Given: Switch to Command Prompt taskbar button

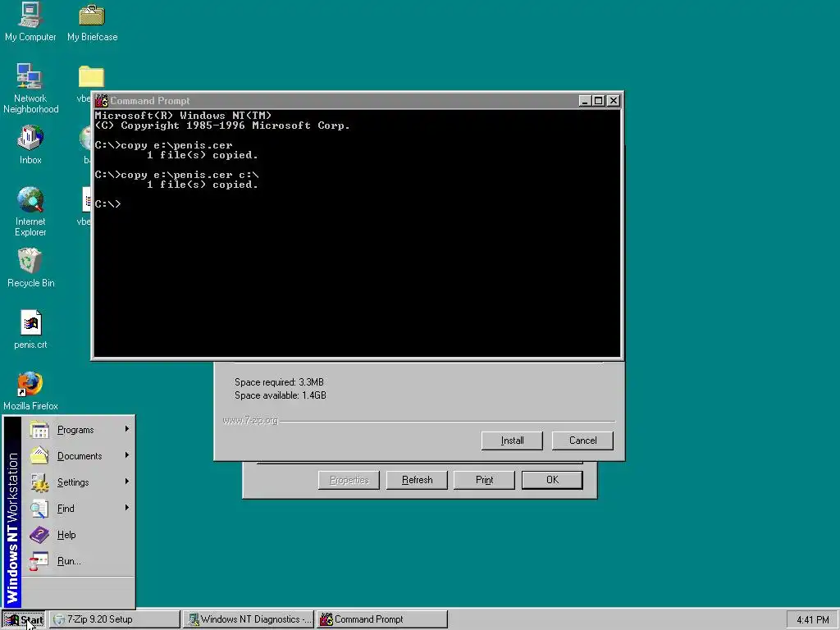Looking at the screenshot, I should 382,619.
